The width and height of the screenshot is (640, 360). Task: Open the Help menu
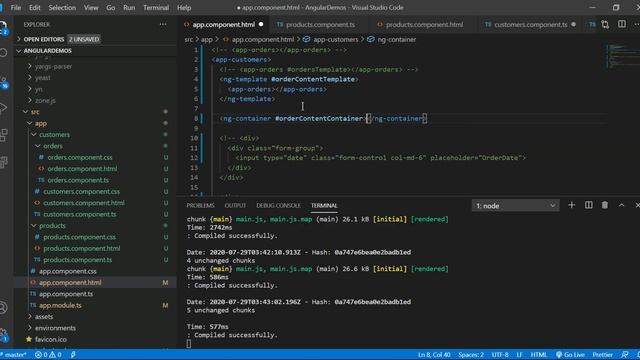coord(184,7)
